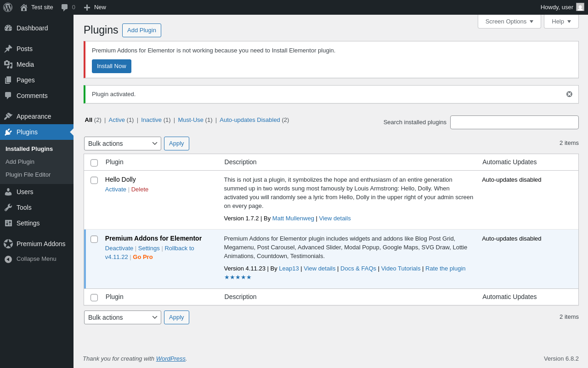Click the Collapse Menu arrow icon
The width and height of the screenshot is (588, 368).
pyautogui.click(x=8, y=259)
